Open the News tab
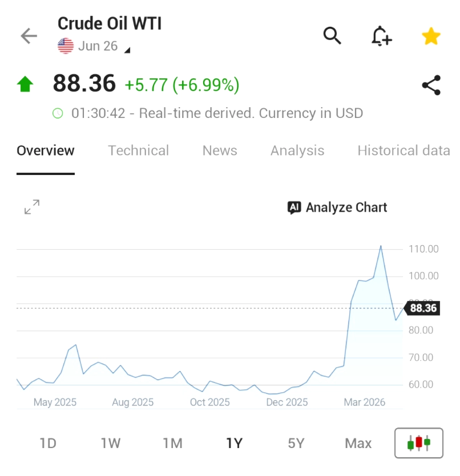This screenshot has height=476, width=460. 220,150
